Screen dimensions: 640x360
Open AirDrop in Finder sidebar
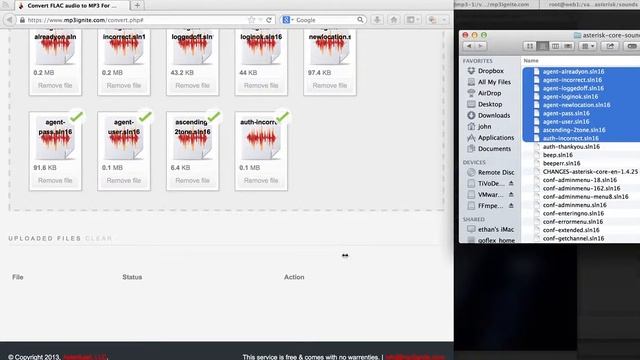[490, 93]
